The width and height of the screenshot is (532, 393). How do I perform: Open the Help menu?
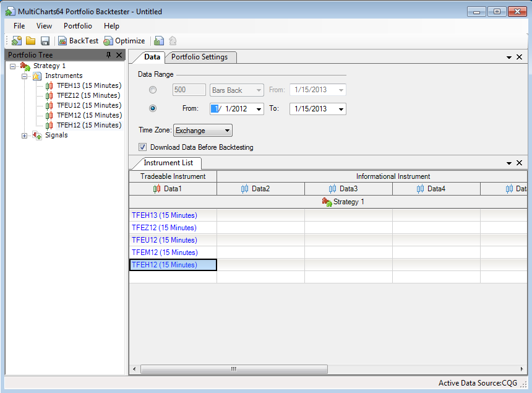coord(111,26)
